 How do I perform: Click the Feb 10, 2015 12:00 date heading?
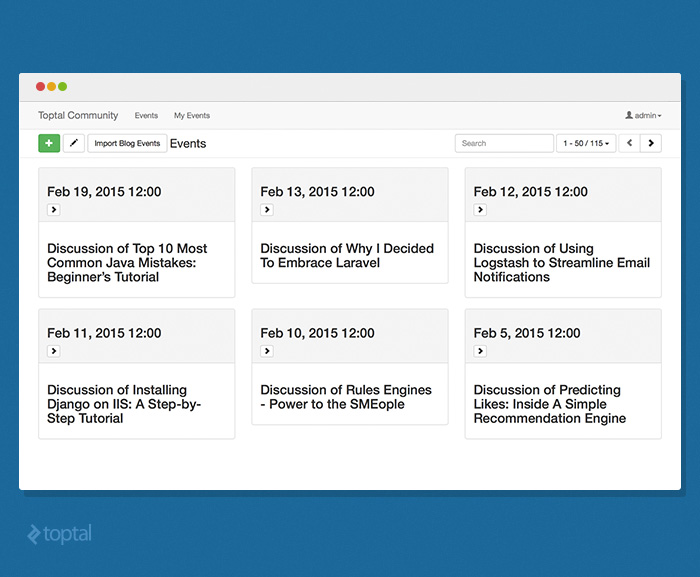[x=317, y=333]
